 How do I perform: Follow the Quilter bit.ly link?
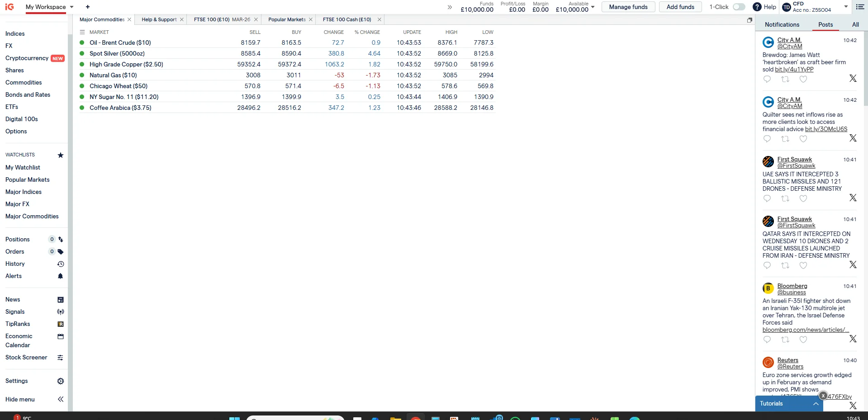tap(827, 129)
